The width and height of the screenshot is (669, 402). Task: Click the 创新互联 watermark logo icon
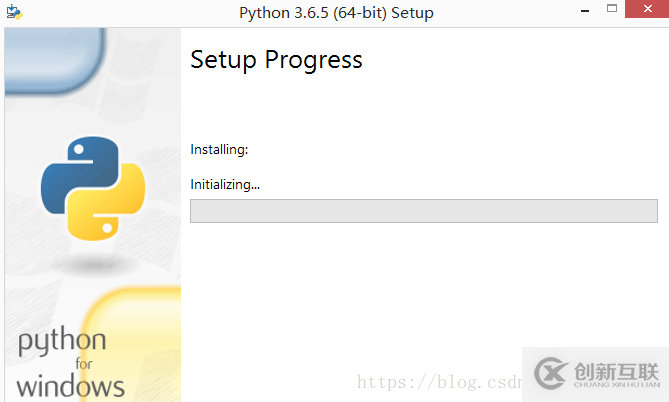tap(552, 372)
